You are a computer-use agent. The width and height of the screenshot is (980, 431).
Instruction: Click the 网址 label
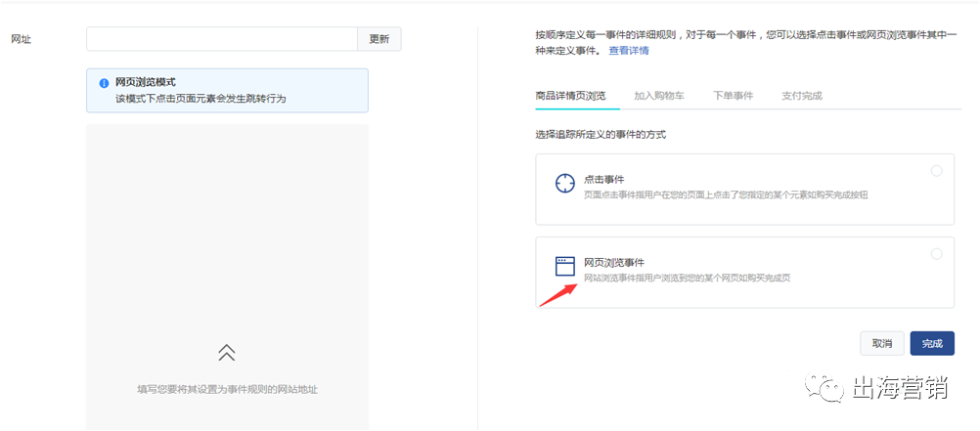pos(22,39)
